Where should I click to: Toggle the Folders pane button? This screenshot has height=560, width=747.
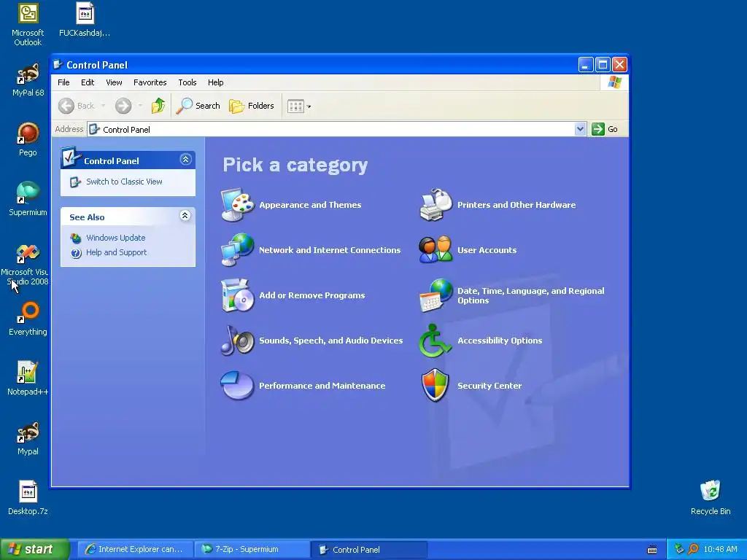pyautogui.click(x=252, y=106)
